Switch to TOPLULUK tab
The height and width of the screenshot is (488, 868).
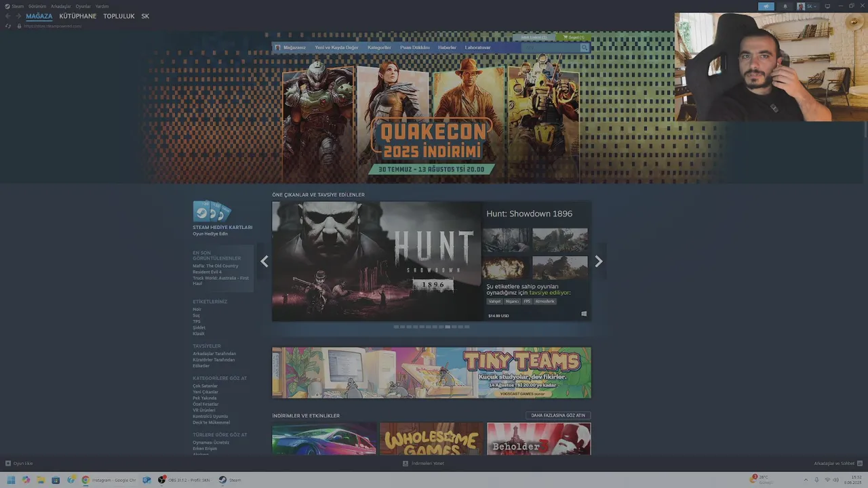click(x=119, y=16)
